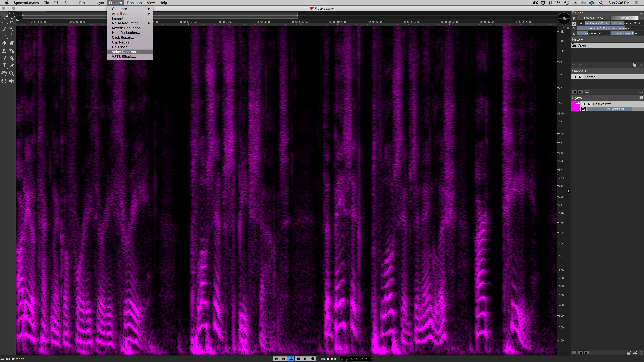The height and width of the screenshot is (362, 644).
Task: Open the Laguna colormap dropdown
Action: pos(626,18)
